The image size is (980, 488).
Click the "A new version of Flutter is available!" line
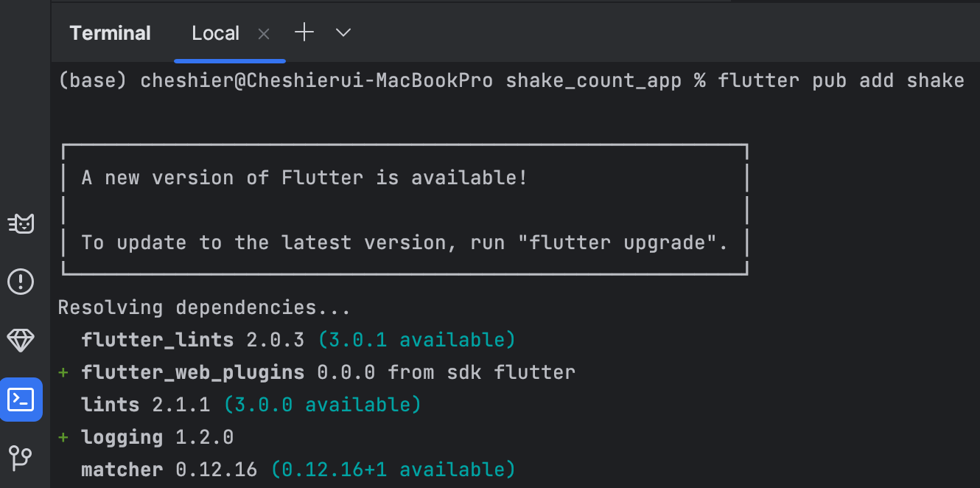click(x=304, y=178)
